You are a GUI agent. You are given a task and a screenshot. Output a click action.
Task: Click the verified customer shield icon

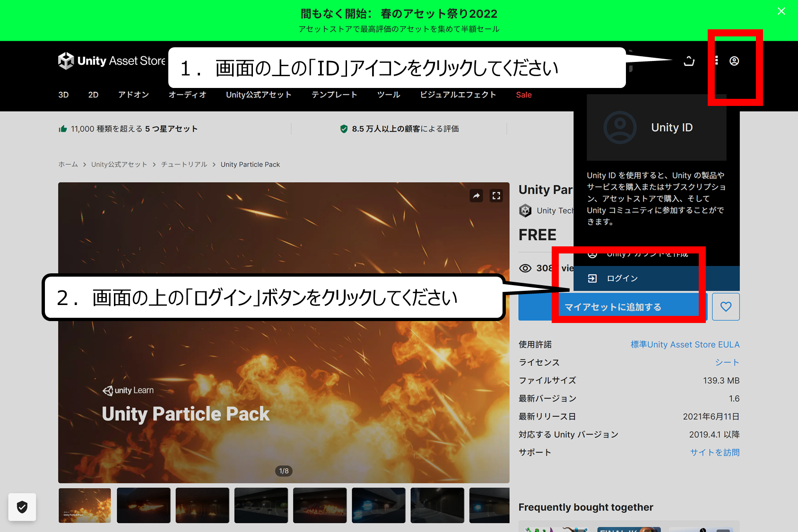(344, 129)
